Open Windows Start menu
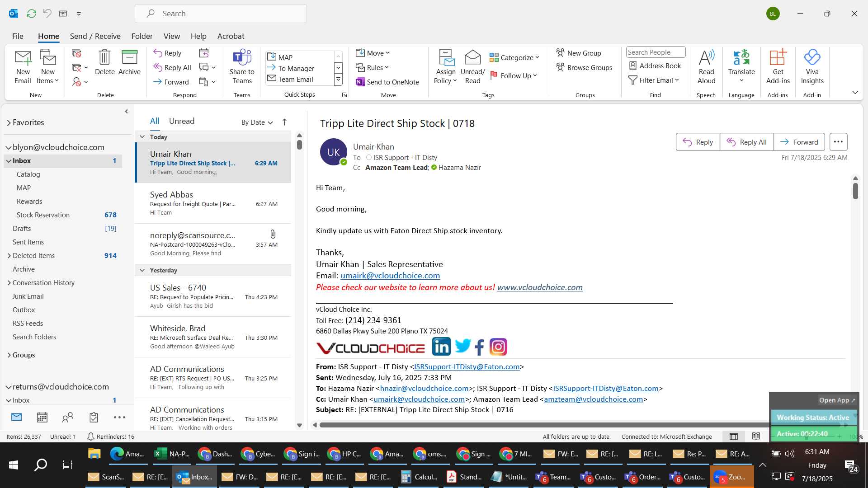868x488 pixels. tap(14, 465)
